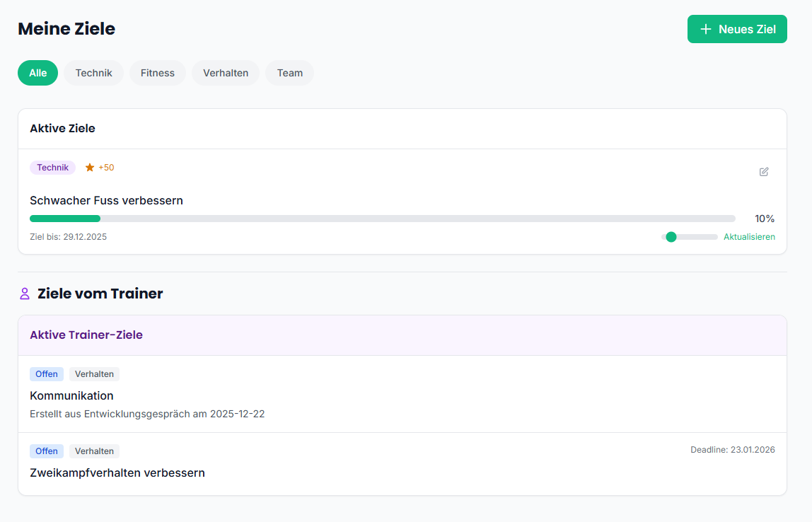Select the Alle filter chip

[37, 73]
